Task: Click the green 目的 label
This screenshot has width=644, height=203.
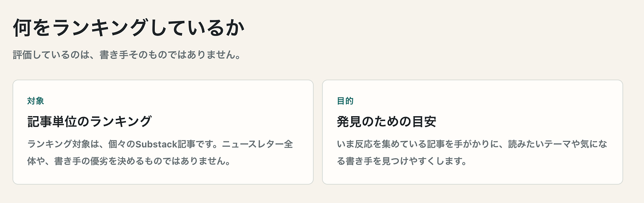Action: pos(345,101)
